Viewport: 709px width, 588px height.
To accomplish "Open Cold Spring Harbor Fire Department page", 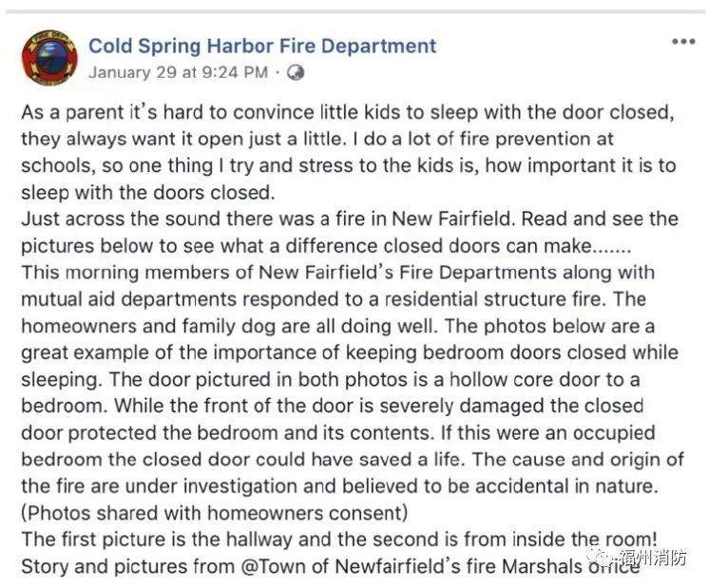I will click(x=262, y=46).
